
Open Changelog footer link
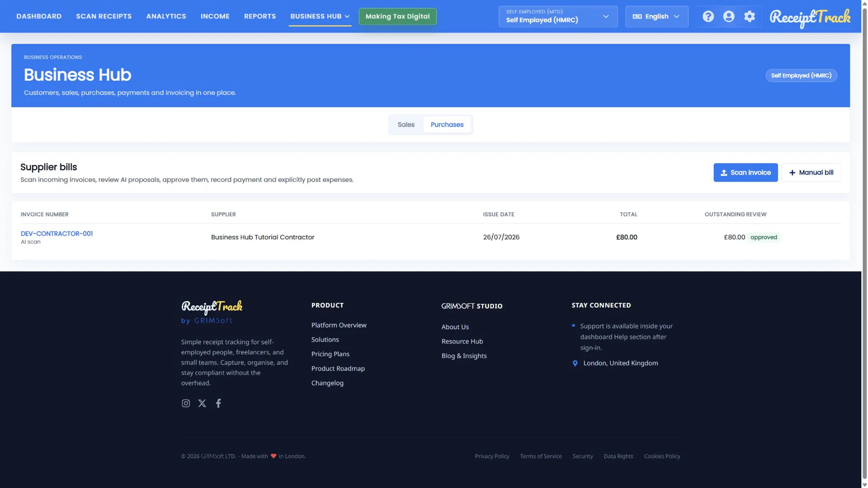pos(327,383)
